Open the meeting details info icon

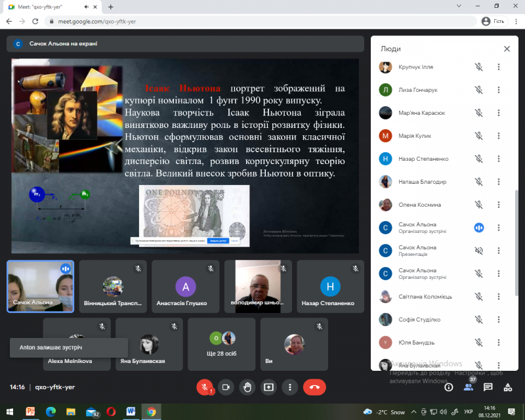pos(449,387)
